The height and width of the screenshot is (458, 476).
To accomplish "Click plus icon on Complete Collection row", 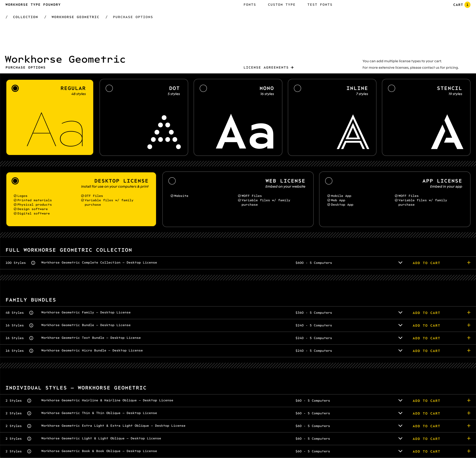I will [x=469, y=263].
